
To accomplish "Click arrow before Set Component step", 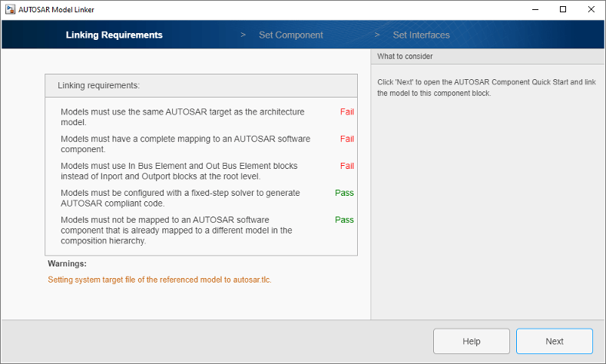I will (x=243, y=35).
